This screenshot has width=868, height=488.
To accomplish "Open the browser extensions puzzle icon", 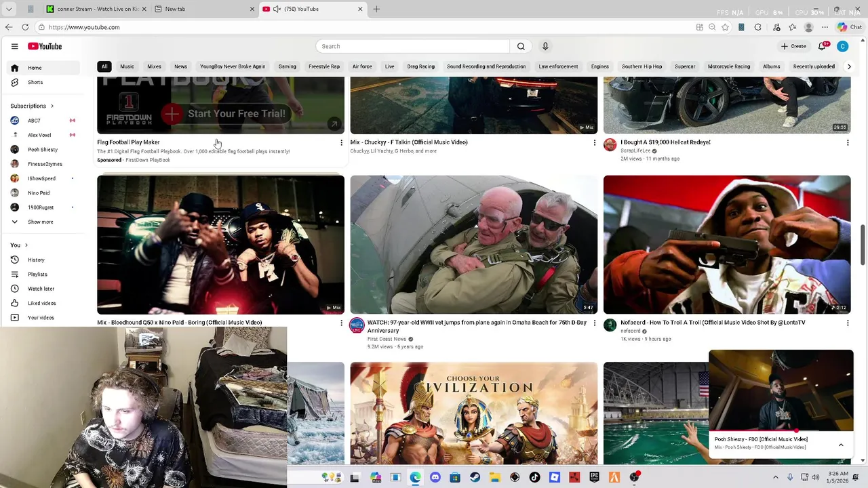I will [x=757, y=27].
